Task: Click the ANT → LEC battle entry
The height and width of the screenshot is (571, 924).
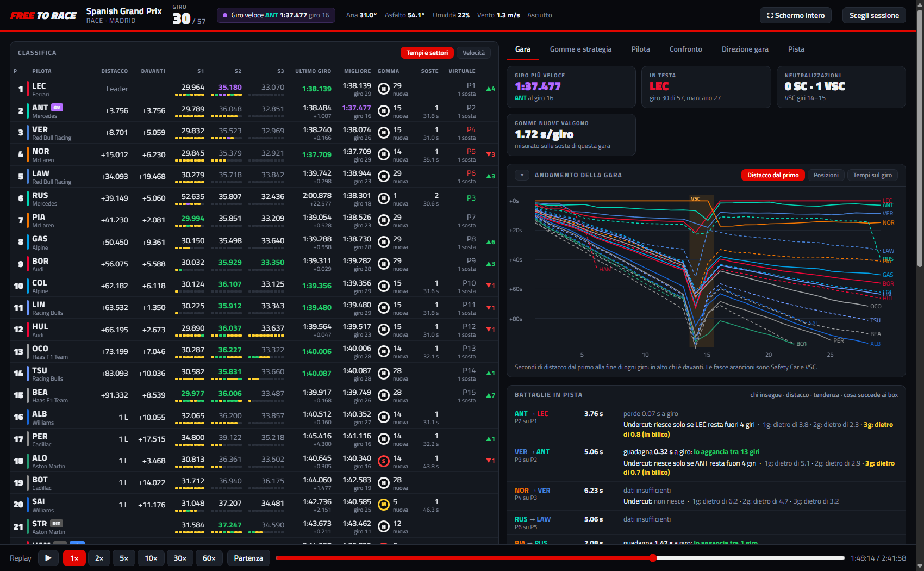Action: click(706, 424)
